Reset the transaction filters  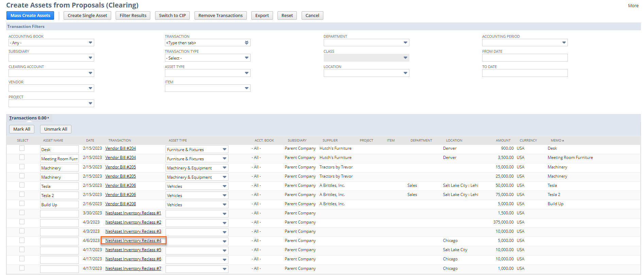[x=287, y=16]
